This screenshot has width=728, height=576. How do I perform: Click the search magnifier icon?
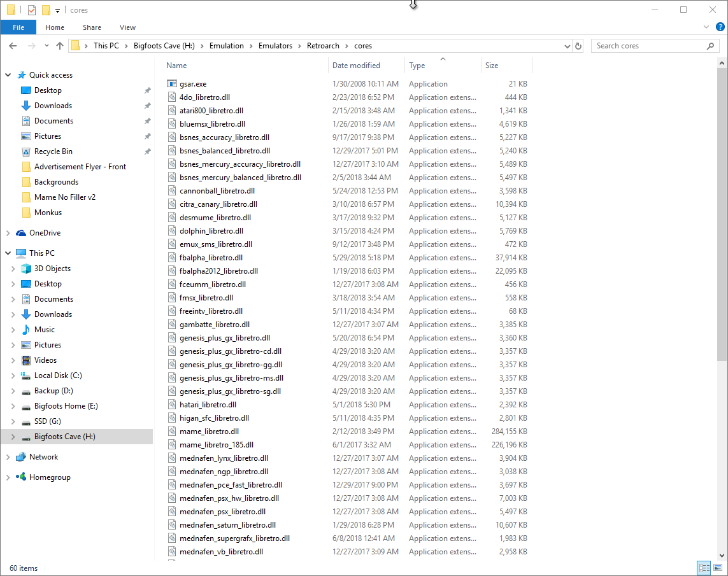point(710,46)
